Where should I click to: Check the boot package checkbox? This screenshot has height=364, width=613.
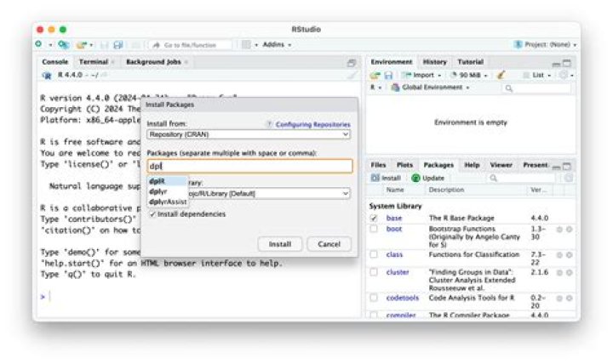[374, 229]
